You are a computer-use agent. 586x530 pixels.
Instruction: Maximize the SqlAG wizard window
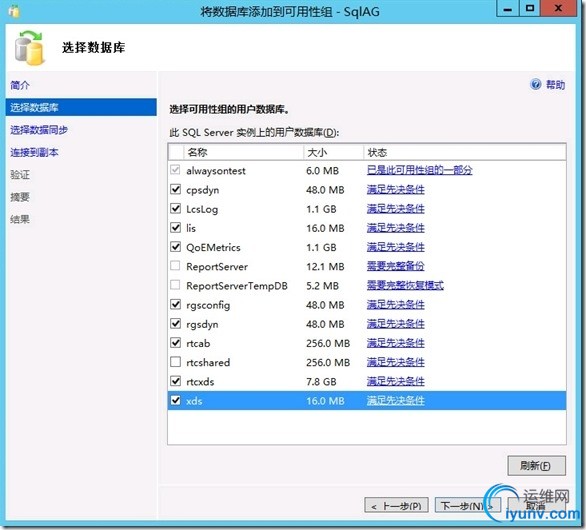point(530,9)
